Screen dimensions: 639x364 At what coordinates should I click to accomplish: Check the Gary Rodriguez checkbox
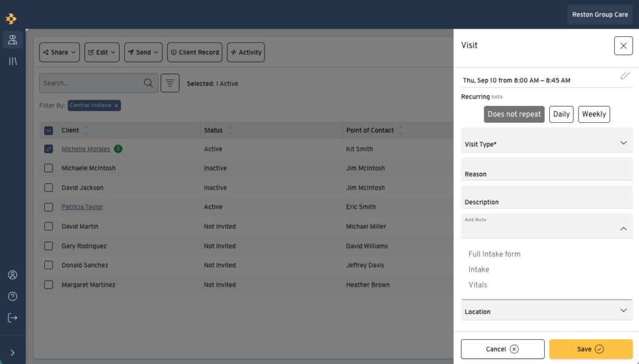(49, 246)
